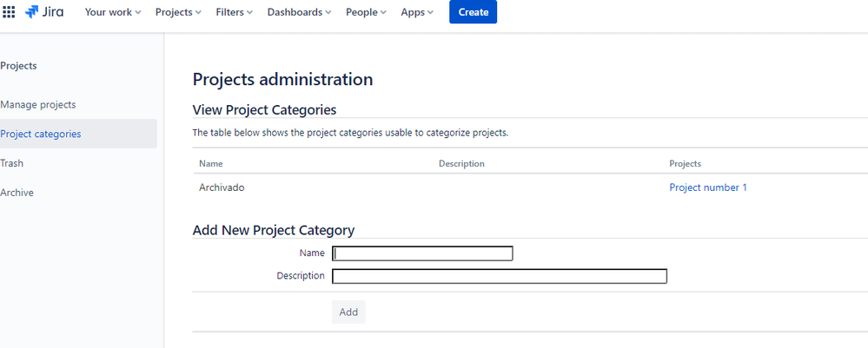868x348 pixels.
Task: Open the Project number 1 link
Action: coord(707,187)
